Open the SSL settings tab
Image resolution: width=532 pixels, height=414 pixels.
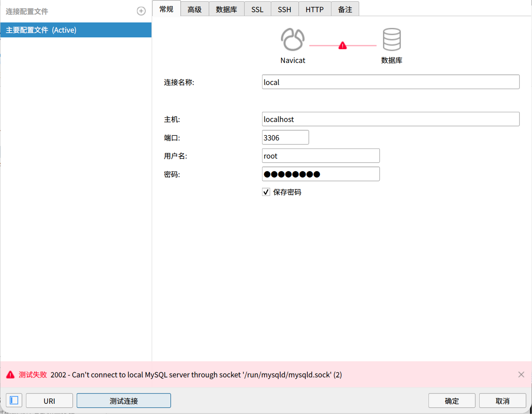(257, 9)
